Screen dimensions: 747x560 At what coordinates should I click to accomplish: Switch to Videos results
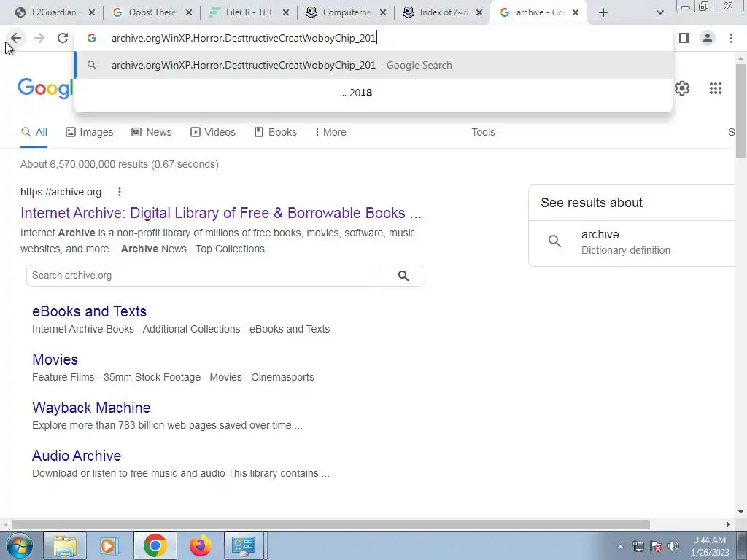(213, 133)
